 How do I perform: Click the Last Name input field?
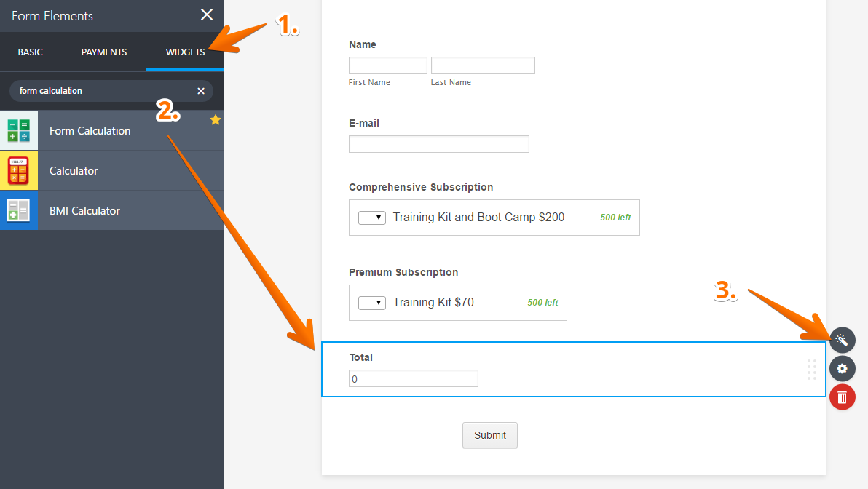(x=483, y=65)
